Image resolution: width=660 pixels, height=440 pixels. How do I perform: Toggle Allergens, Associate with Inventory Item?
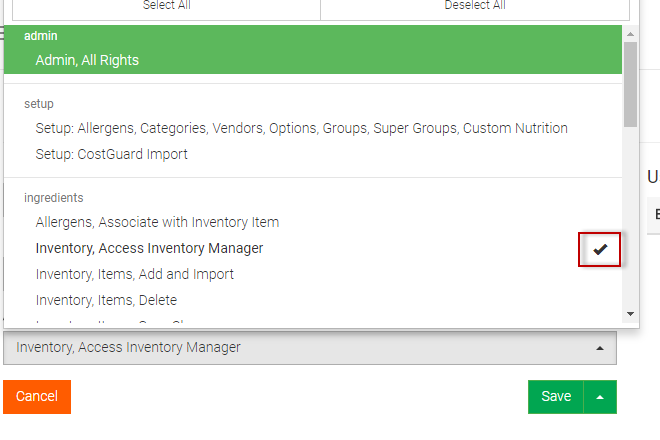click(x=157, y=222)
